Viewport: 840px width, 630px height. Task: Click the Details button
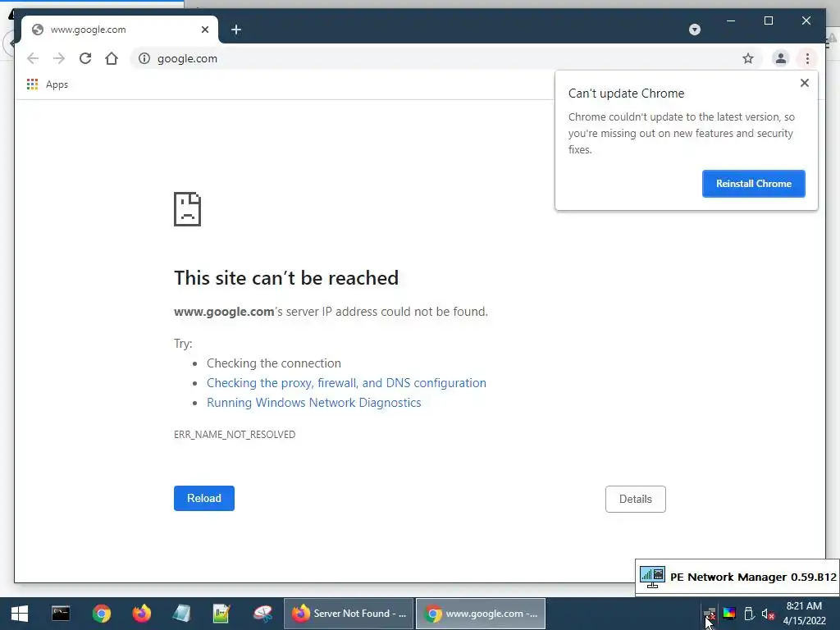tap(636, 500)
